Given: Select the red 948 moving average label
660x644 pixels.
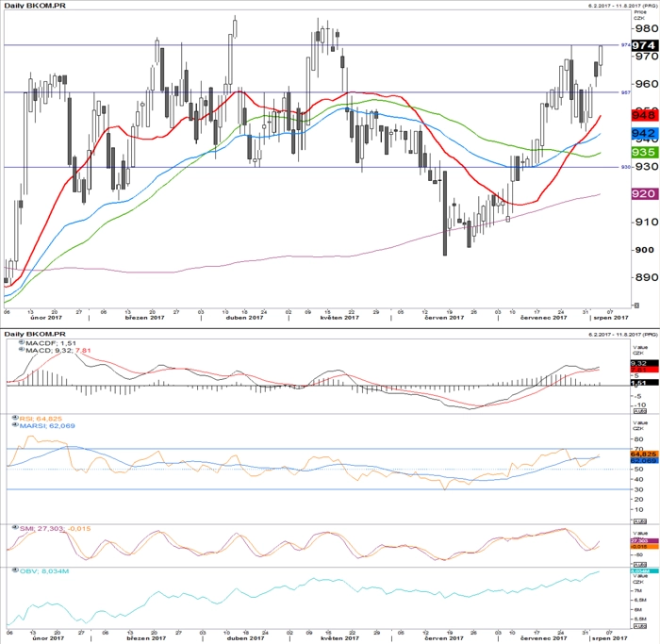Looking at the screenshot, I should [644, 114].
